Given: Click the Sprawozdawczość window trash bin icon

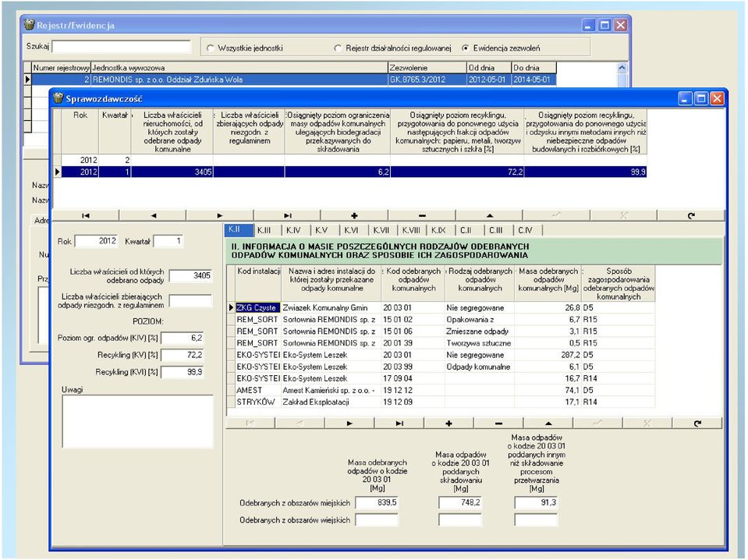Looking at the screenshot, I should [x=58, y=98].
